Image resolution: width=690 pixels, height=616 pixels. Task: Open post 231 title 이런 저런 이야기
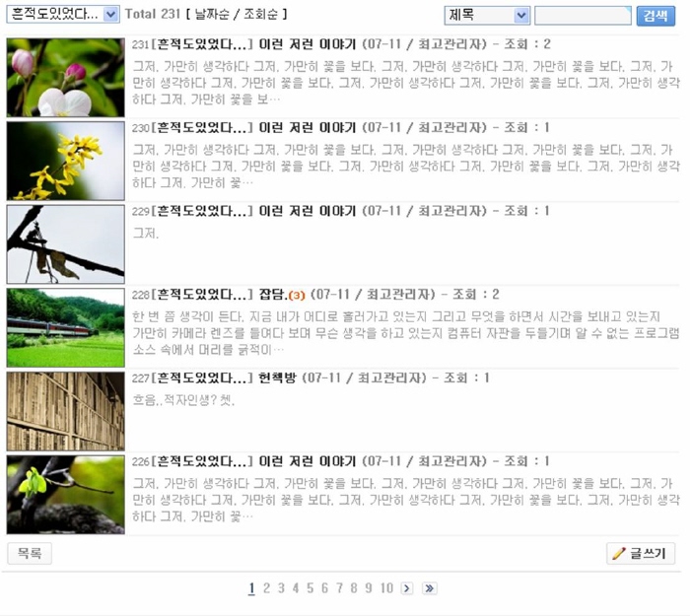pyautogui.click(x=308, y=44)
